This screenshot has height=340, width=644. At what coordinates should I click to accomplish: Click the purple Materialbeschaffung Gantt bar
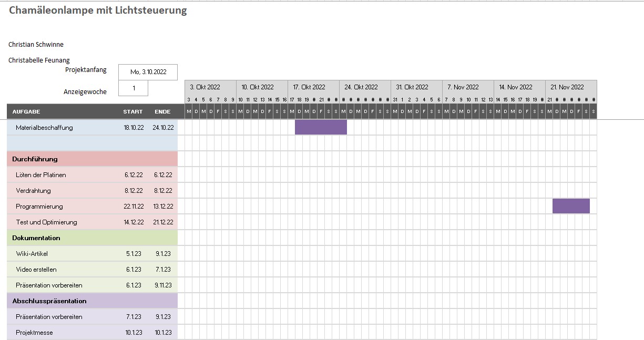320,127
